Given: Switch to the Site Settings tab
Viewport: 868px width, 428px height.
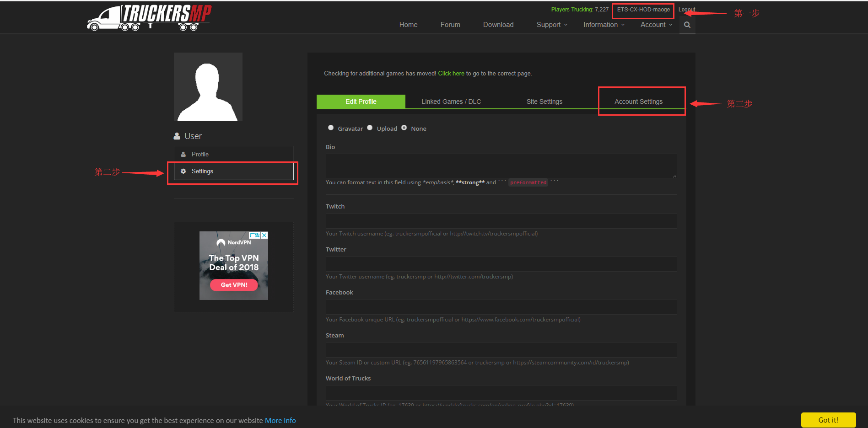Looking at the screenshot, I should point(545,102).
